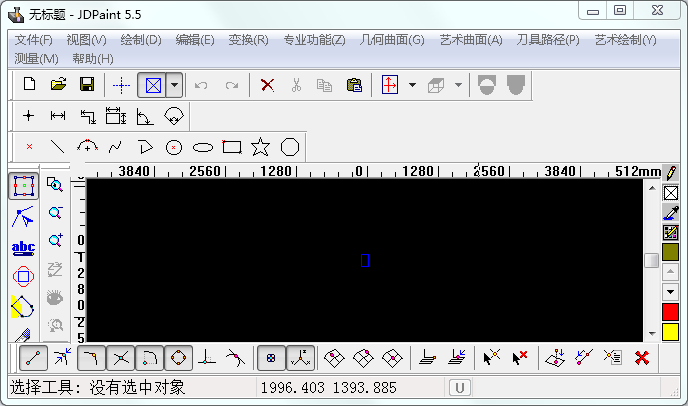The height and width of the screenshot is (406, 688).
Task: Click the 帮助(H) help menu
Action: point(93,58)
